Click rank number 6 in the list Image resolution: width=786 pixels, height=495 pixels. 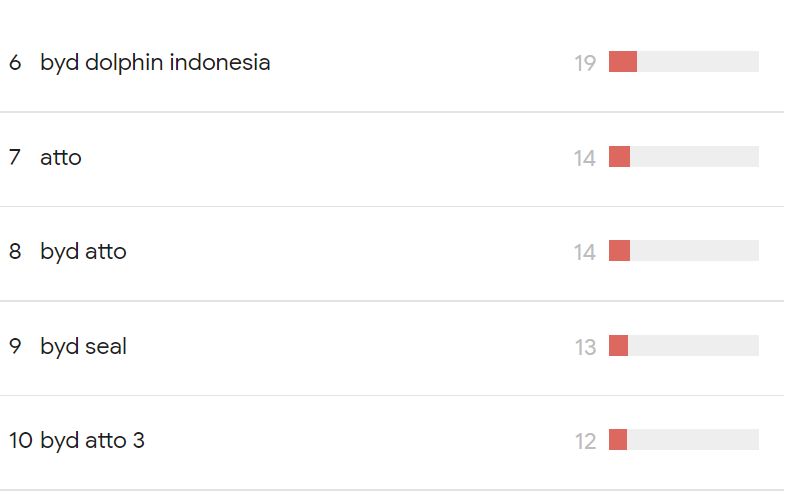coord(14,62)
